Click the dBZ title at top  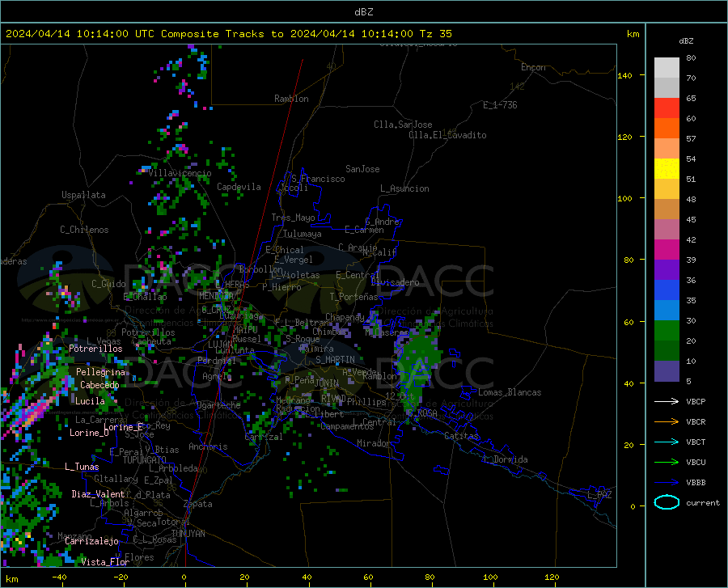(x=363, y=12)
